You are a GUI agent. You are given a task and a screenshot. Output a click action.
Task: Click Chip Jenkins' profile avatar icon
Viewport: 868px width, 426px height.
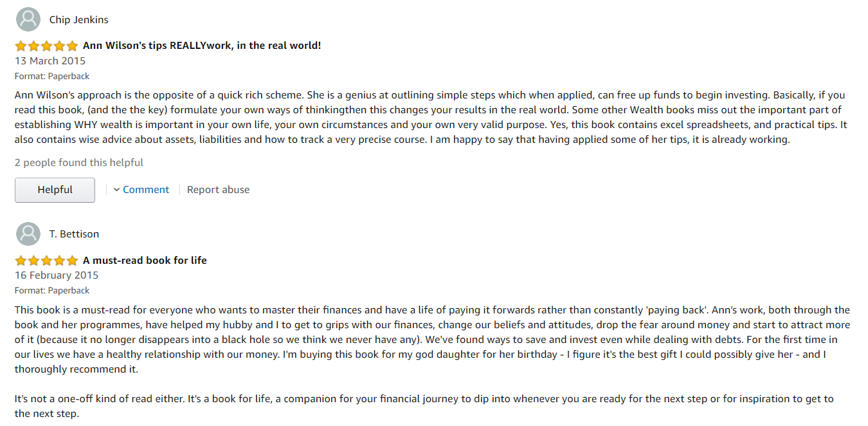pos(28,19)
